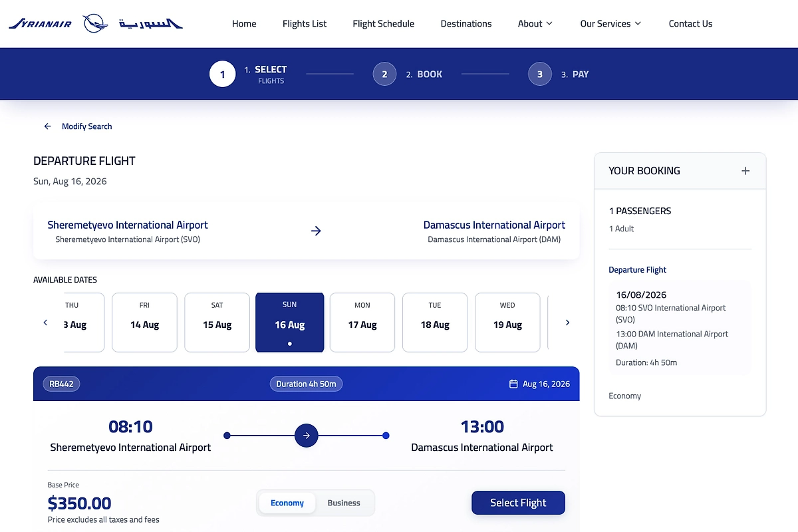Click the Price excludes all taxes note
Screen dimensions: 798x532
(104, 519)
